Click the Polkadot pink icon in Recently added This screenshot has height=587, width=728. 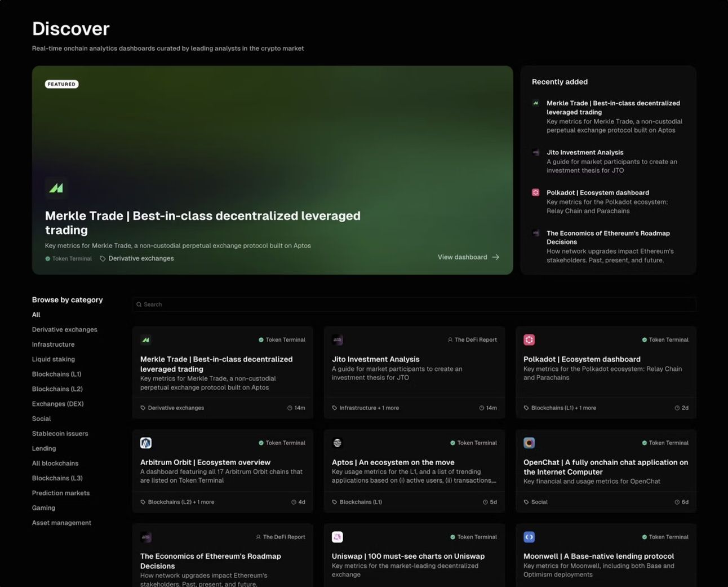pos(536,192)
